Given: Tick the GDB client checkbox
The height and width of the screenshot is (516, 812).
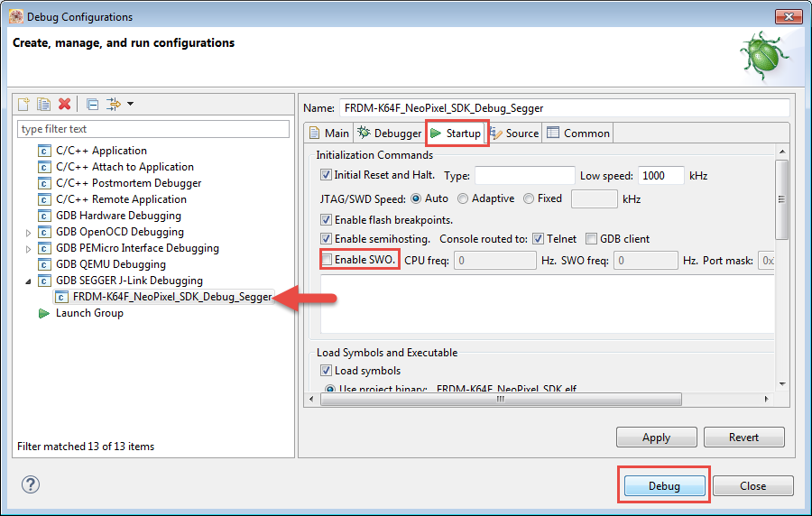Looking at the screenshot, I should [x=592, y=239].
